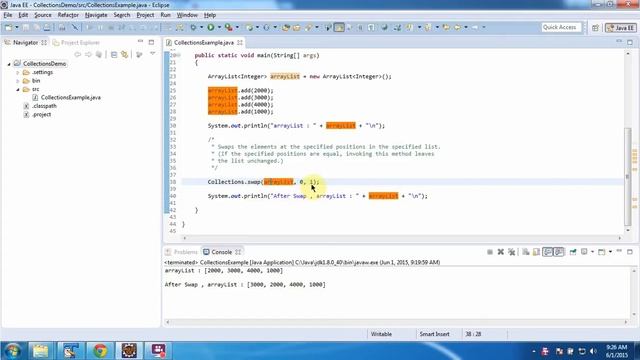The width and height of the screenshot is (640, 360).
Task: Collapse the CollectionsDemo project node
Action: coord(9,64)
